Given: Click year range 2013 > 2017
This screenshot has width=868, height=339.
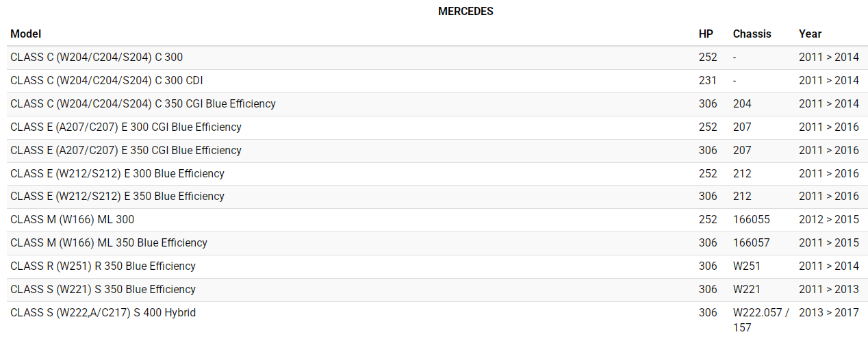Looking at the screenshot, I should point(828,313).
